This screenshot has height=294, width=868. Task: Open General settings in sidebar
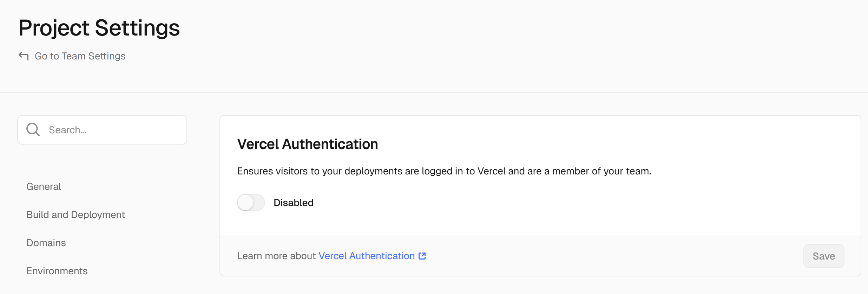click(x=44, y=186)
